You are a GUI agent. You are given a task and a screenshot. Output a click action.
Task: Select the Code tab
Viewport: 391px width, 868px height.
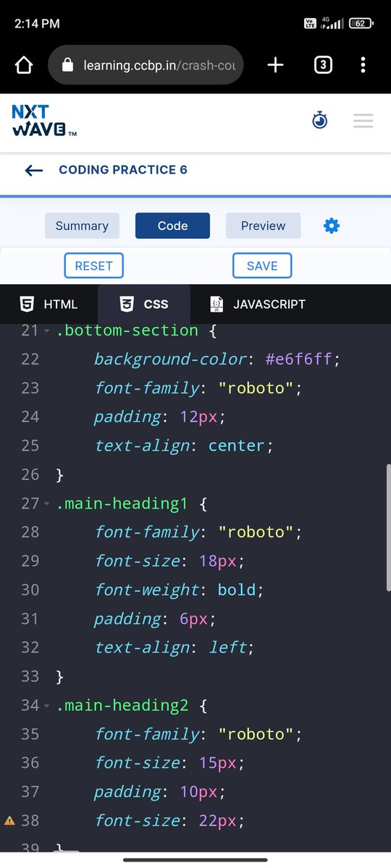click(x=172, y=226)
